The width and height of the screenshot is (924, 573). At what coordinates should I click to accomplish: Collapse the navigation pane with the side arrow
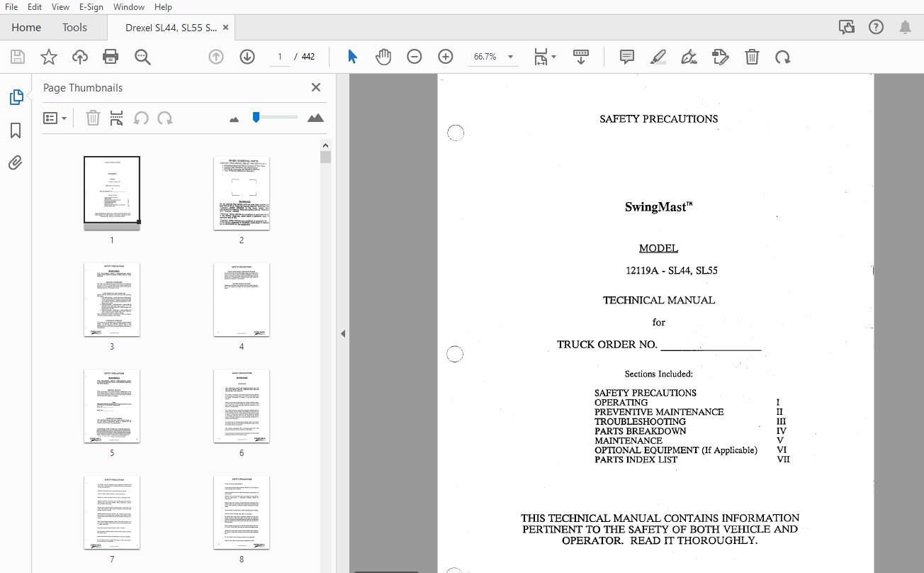pos(343,333)
